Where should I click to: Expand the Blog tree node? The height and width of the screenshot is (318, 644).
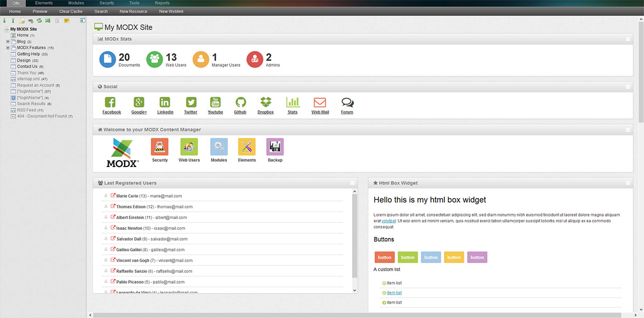(x=8, y=41)
